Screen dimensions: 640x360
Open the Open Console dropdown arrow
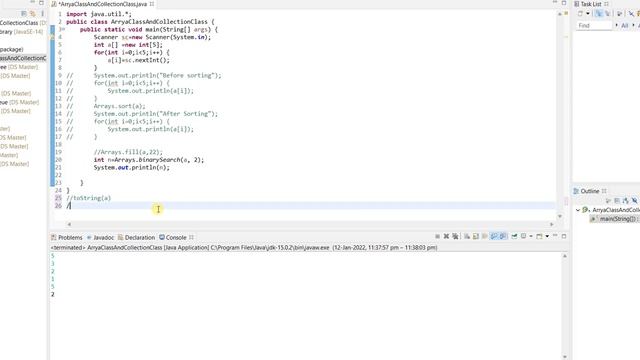pos(547,236)
